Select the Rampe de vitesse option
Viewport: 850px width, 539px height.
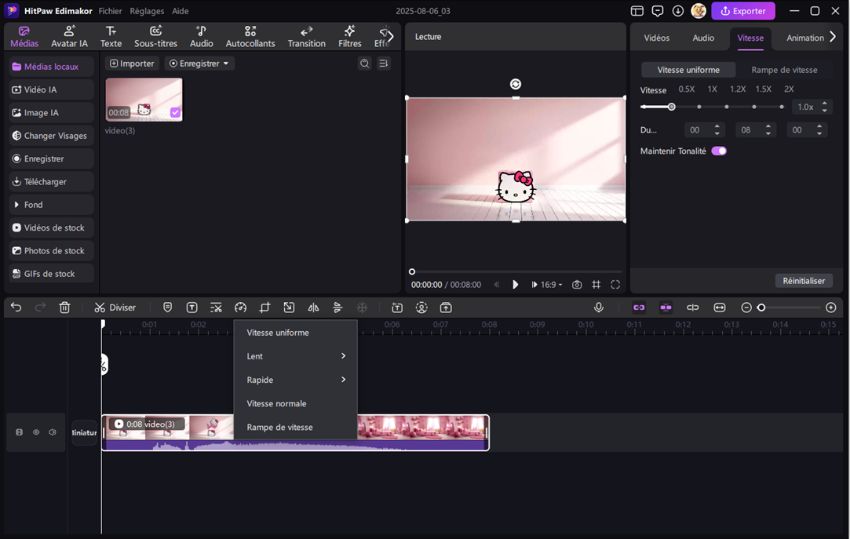coord(784,70)
